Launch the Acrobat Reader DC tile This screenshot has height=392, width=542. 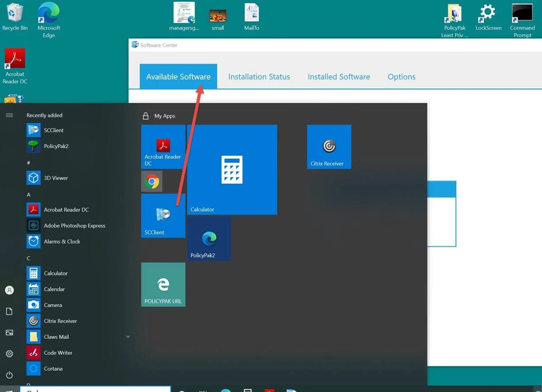(163, 147)
